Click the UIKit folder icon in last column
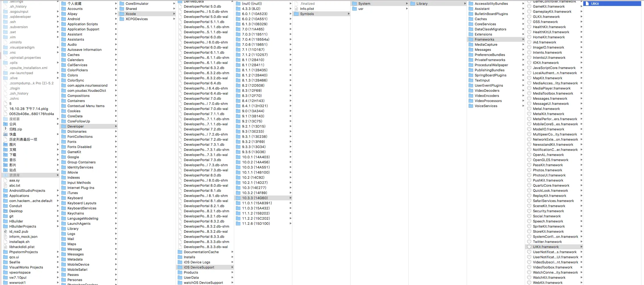The width and height of the screenshot is (644, 285). click(587, 4)
